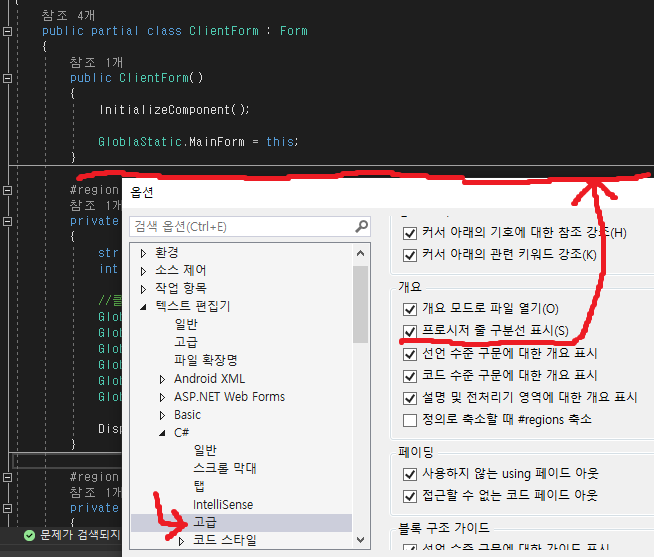This screenshot has height=557, width=654.
Task: Focus the 검색 옵션 search field
Action: pyautogui.click(x=250, y=227)
